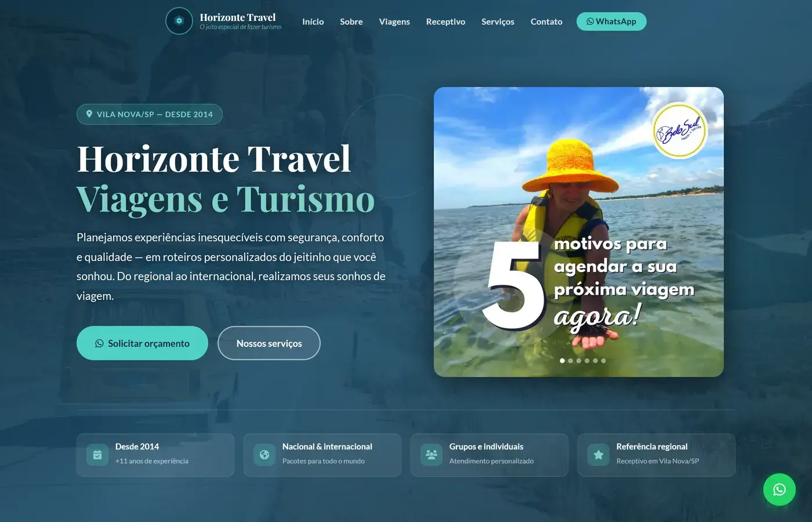Viewport: 812px width, 522px height.
Task: Click the 'Viagens e Turismo' heading
Action: pos(226,200)
